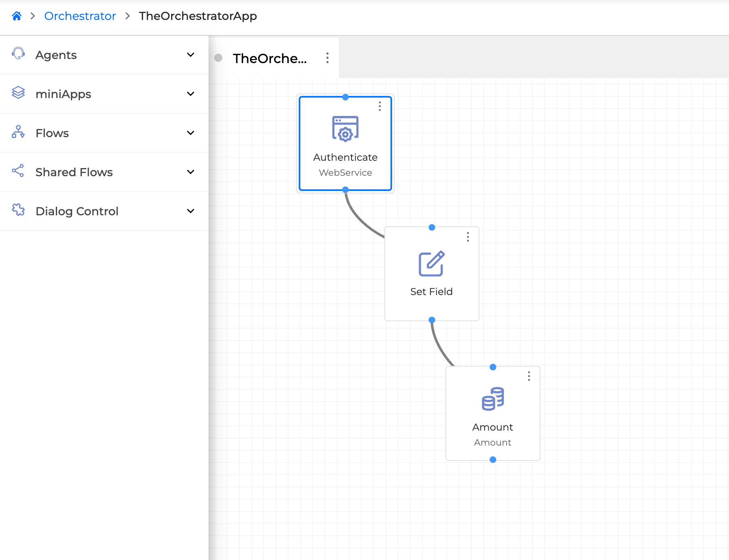Click the Amount node's bottom connector dot
Image resolution: width=729 pixels, height=560 pixels.
pyautogui.click(x=493, y=460)
